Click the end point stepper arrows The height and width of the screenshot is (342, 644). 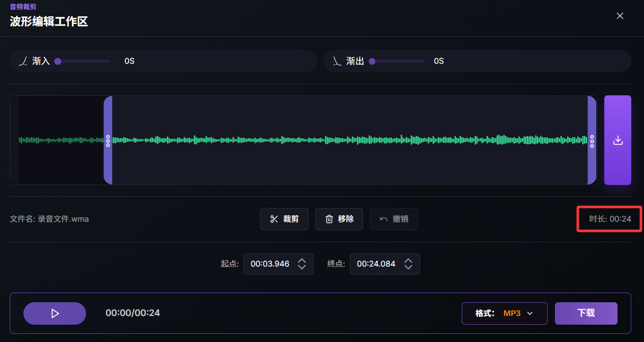(x=408, y=264)
